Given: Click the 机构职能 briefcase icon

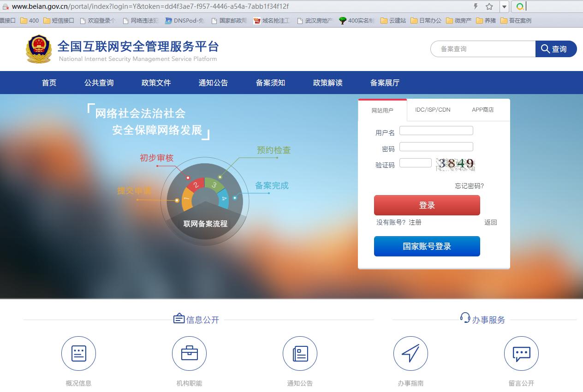Looking at the screenshot, I should pyautogui.click(x=189, y=353).
